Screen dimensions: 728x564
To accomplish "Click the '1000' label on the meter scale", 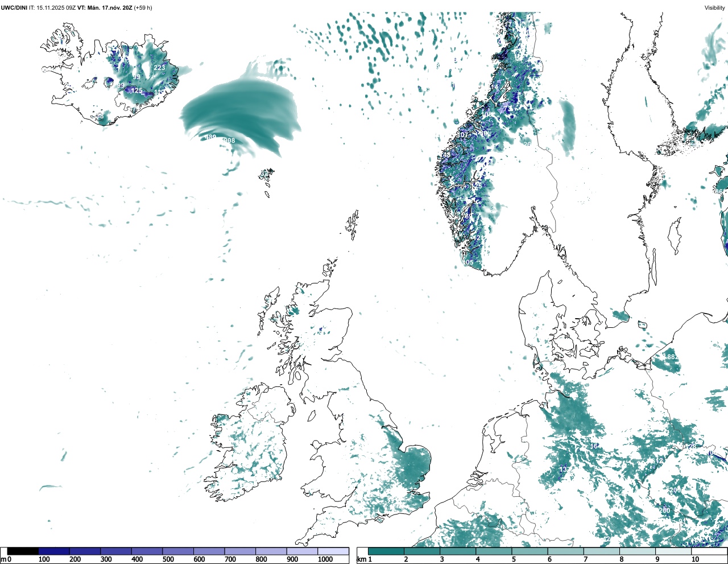I will click(325, 559).
